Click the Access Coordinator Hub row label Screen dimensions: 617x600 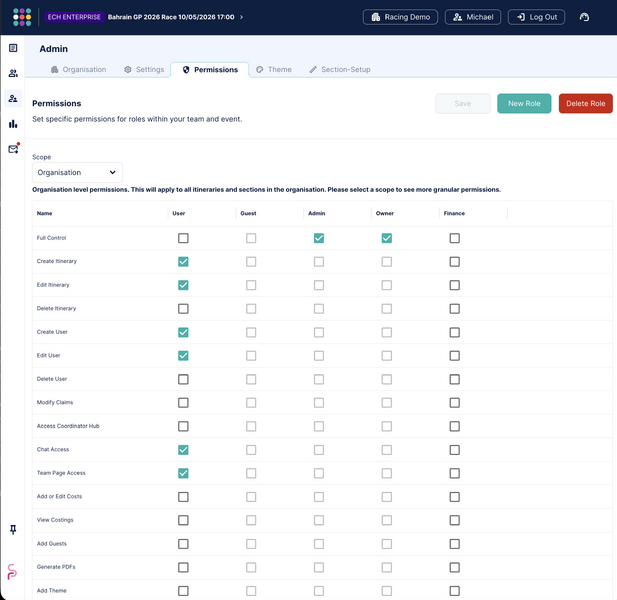68,426
